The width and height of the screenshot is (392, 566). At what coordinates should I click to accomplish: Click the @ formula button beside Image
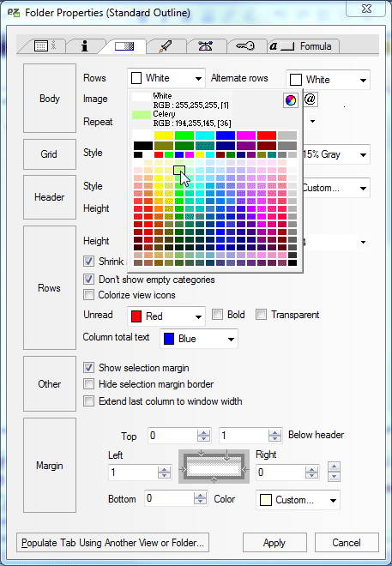click(310, 99)
